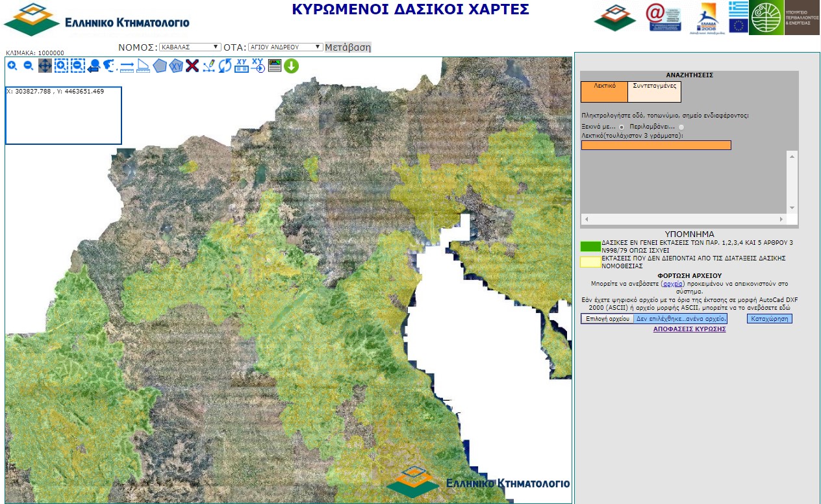Select the 'Ξεκινά με...' radio button
Image resolution: width=821 pixels, height=504 pixels.
(622, 127)
